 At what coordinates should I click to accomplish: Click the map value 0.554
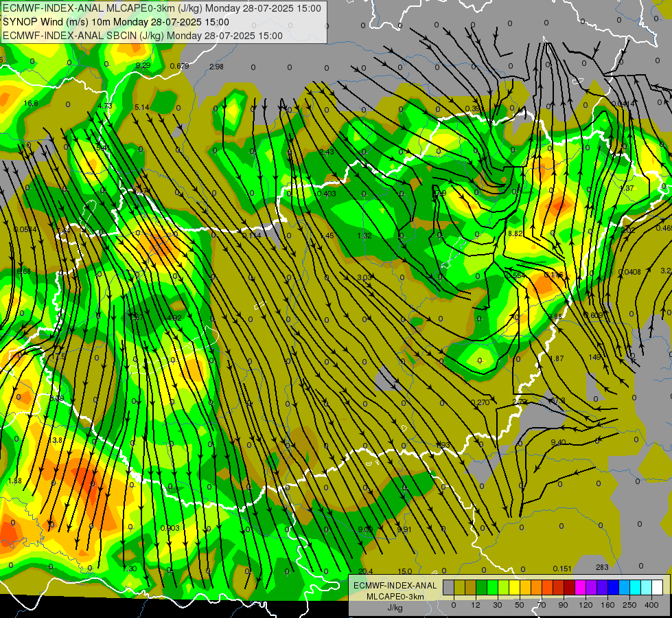click(x=516, y=275)
